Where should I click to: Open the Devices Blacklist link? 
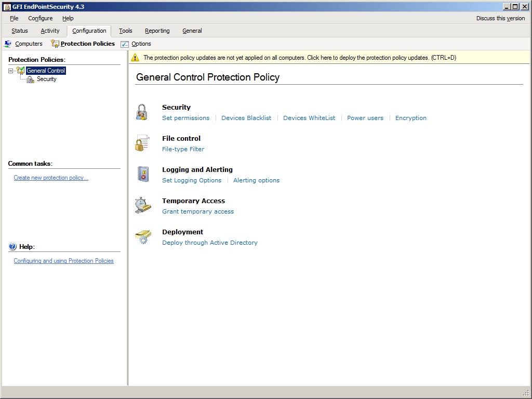[x=246, y=118]
